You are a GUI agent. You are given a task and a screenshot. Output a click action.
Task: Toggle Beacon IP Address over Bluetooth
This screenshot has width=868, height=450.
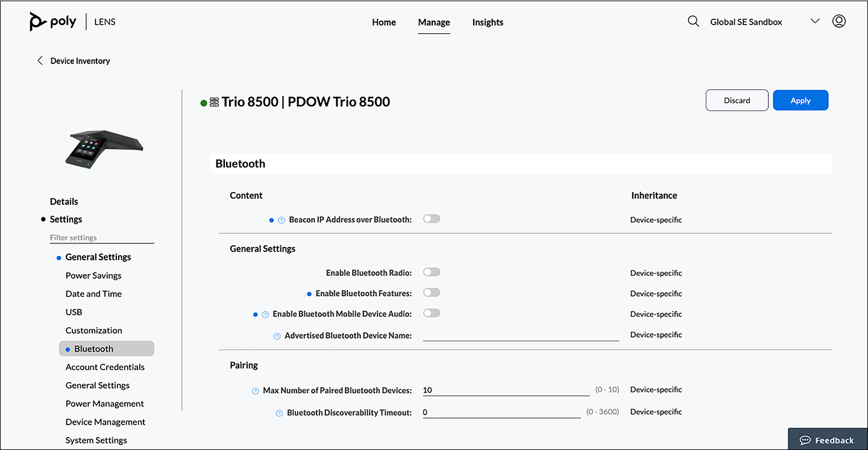click(x=432, y=219)
